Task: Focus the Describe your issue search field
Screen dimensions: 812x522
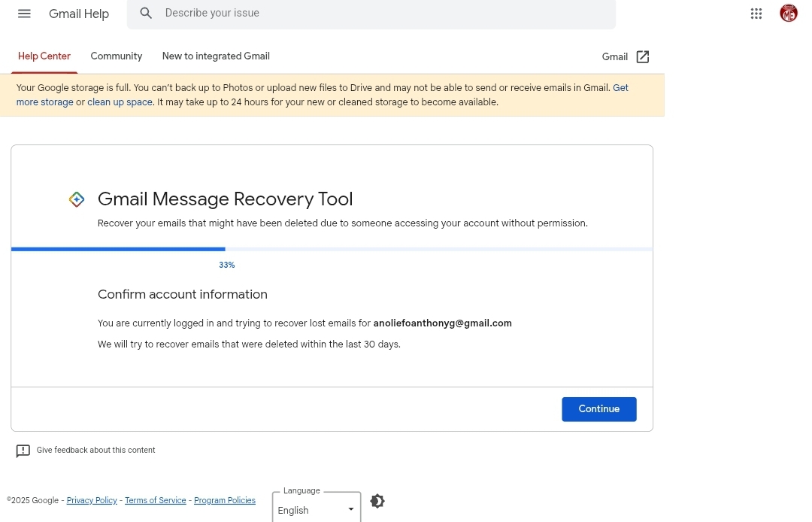Action: tap(371, 13)
